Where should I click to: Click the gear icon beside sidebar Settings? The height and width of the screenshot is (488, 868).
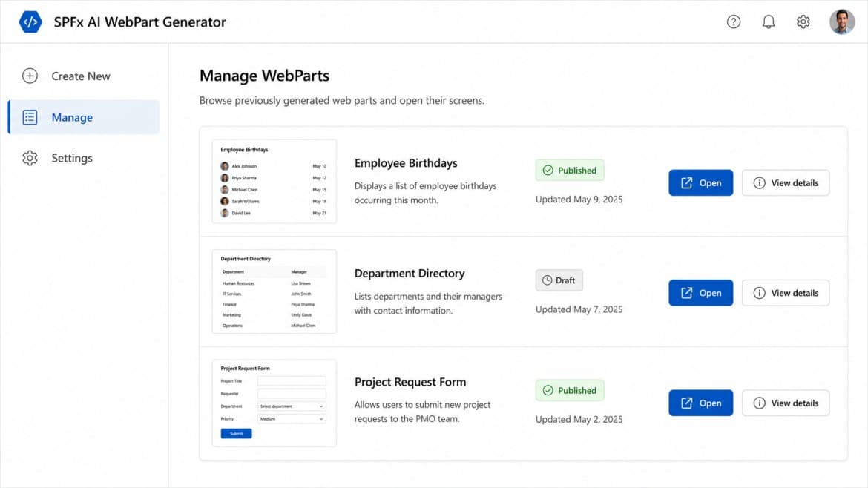[x=30, y=158]
